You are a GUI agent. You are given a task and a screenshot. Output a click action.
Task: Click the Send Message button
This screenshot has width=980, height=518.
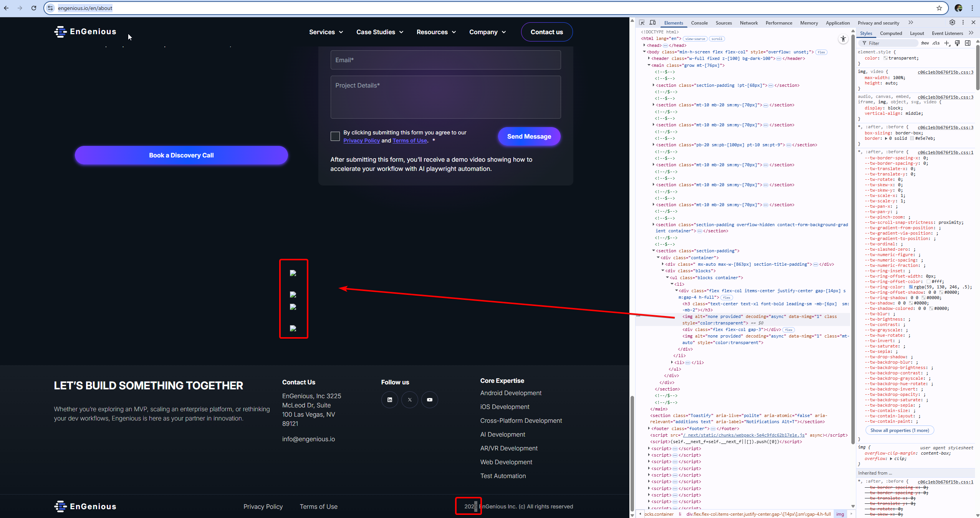pyautogui.click(x=529, y=137)
